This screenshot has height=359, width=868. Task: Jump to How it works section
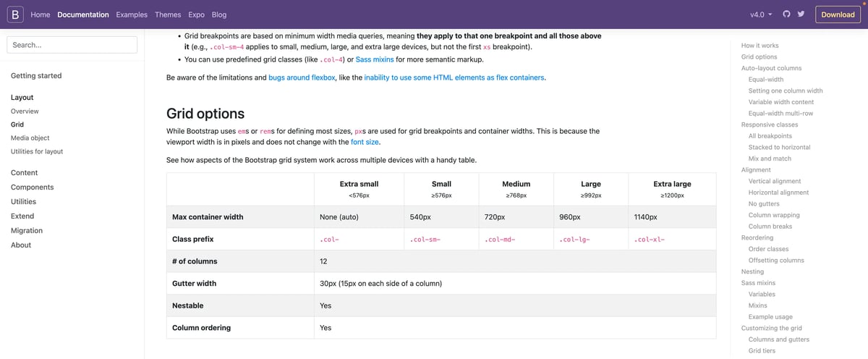click(759, 46)
